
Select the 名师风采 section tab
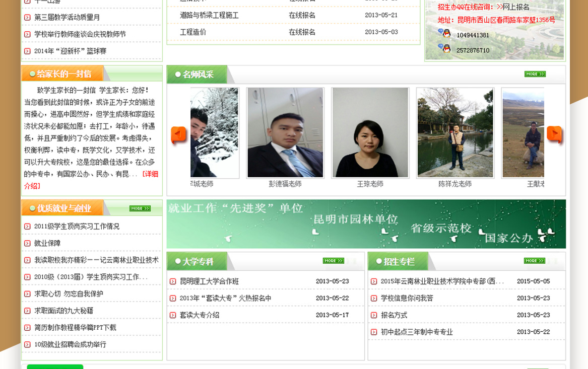pyautogui.click(x=198, y=75)
